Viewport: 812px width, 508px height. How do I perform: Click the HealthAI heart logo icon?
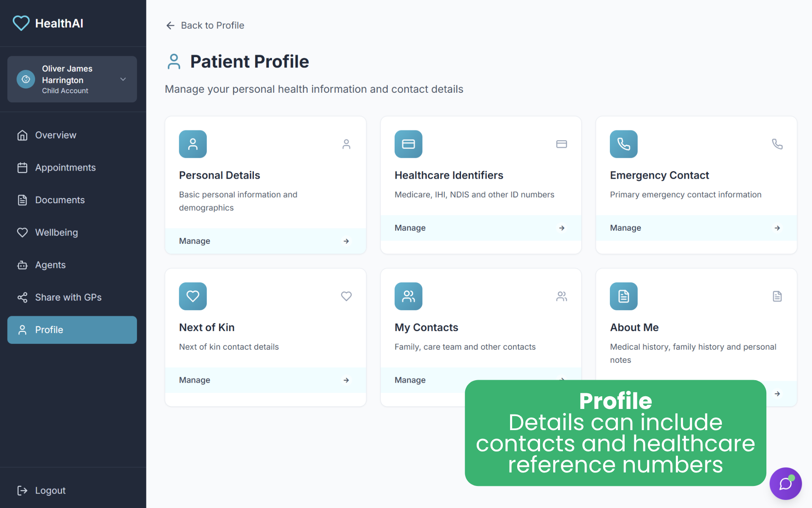coord(21,23)
